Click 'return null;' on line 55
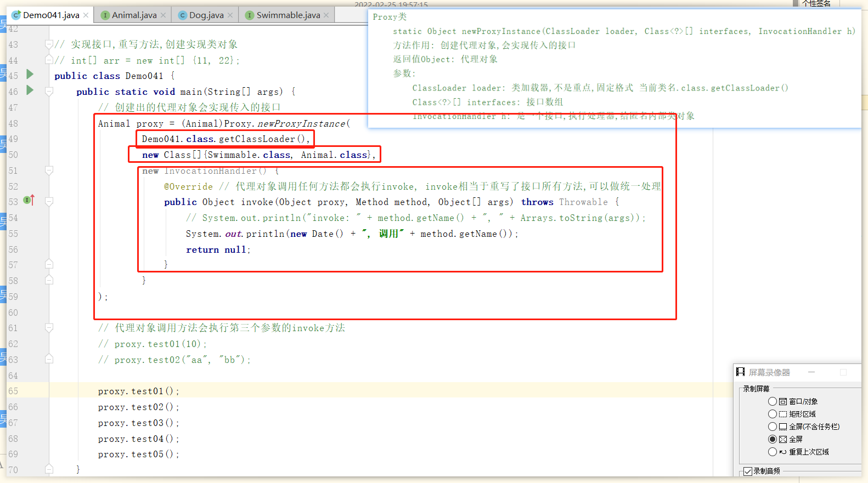The width and height of the screenshot is (868, 483). point(218,249)
